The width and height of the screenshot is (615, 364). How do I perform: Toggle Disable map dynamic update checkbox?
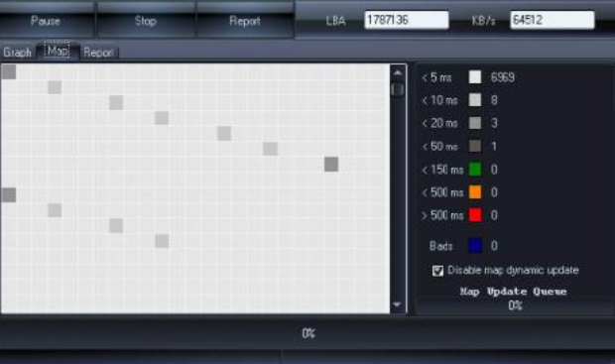pyautogui.click(x=437, y=271)
